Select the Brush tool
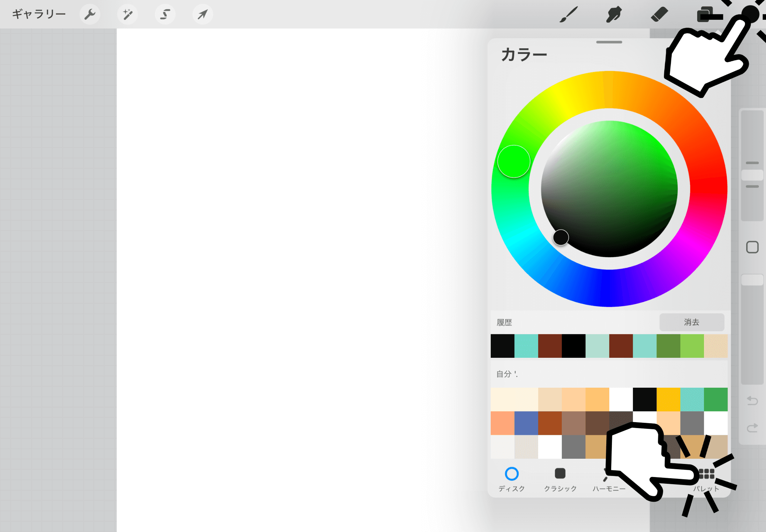The image size is (766, 532). [x=569, y=15]
